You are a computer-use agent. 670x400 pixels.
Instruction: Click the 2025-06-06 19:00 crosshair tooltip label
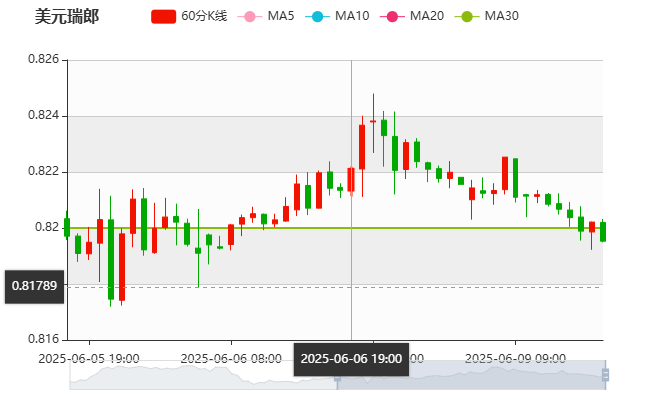tap(351, 359)
